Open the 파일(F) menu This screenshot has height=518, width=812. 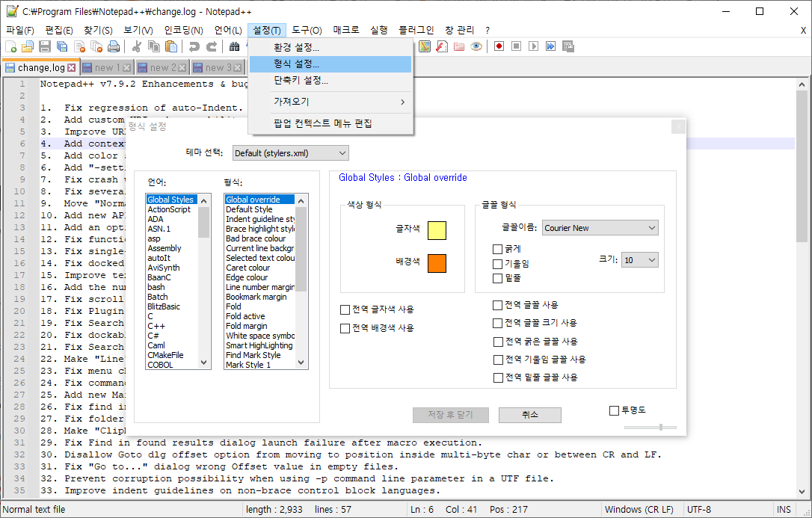pyautogui.click(x=20, y=30)
